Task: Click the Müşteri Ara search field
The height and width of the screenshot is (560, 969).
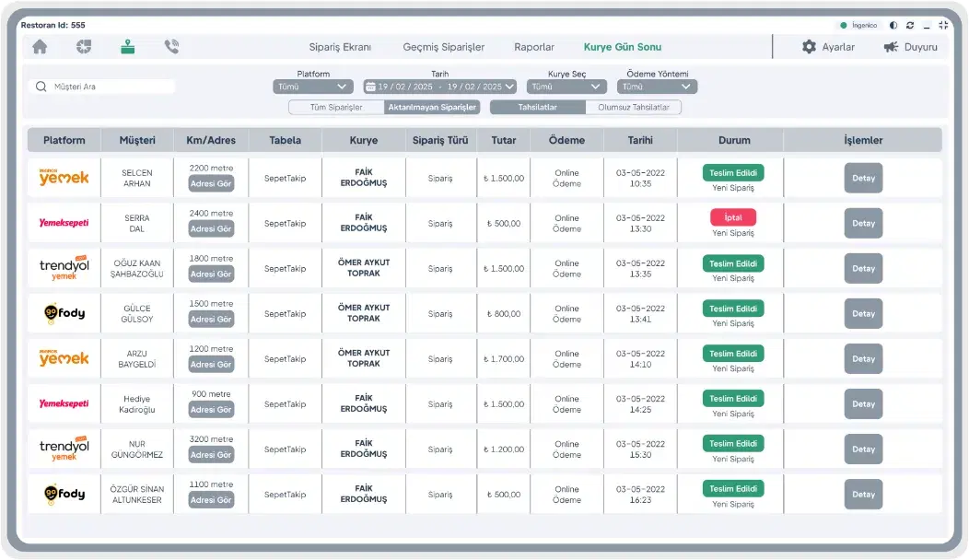Action: 102,87
